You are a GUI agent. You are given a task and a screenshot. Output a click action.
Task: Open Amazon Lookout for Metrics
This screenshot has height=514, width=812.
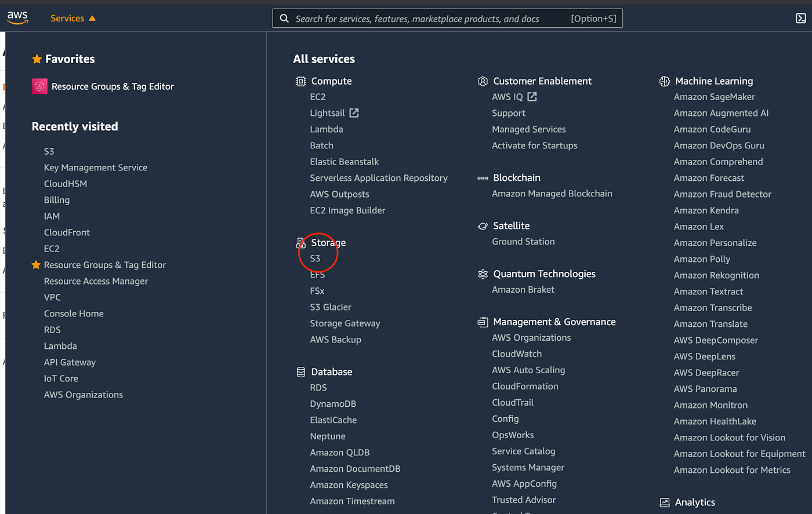click(x=732, y=470)
